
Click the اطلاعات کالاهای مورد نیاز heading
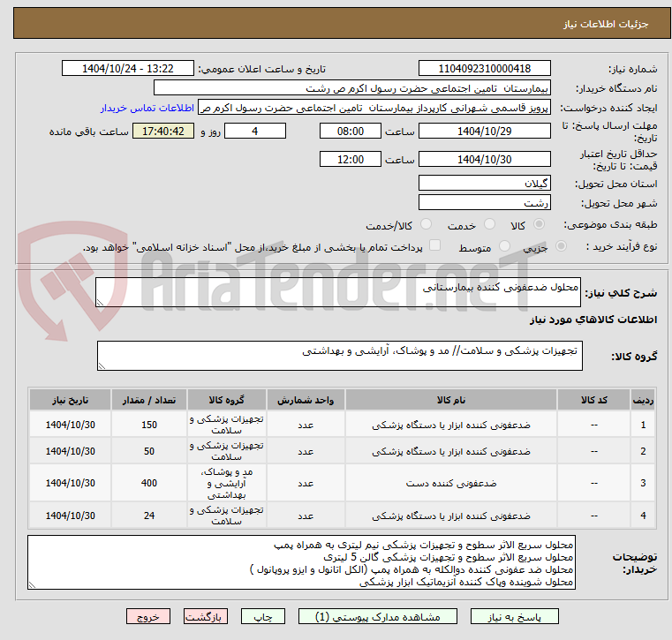click(x=593, y=320)
